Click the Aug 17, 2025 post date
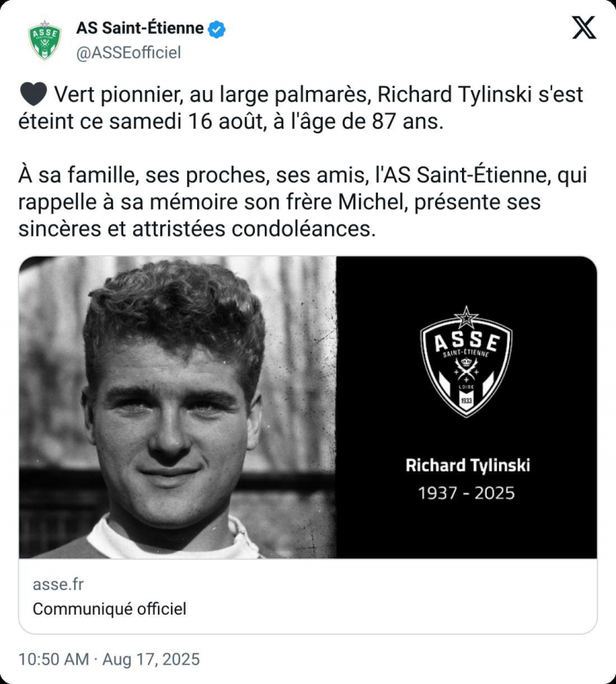This screenshot has height=684, width=616. 152,659
